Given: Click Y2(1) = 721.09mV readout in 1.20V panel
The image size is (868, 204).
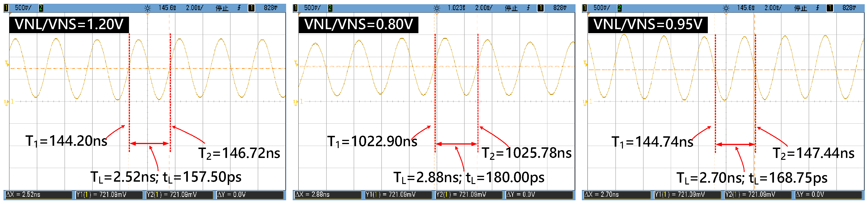Looking at the screenshot, I should click(179, 195).
